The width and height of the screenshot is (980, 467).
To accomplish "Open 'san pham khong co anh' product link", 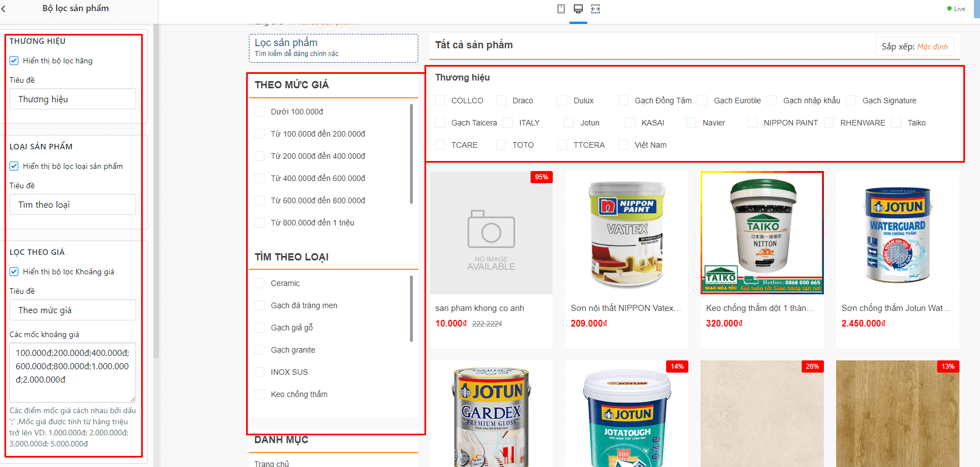I will click(x=479, y=308).
